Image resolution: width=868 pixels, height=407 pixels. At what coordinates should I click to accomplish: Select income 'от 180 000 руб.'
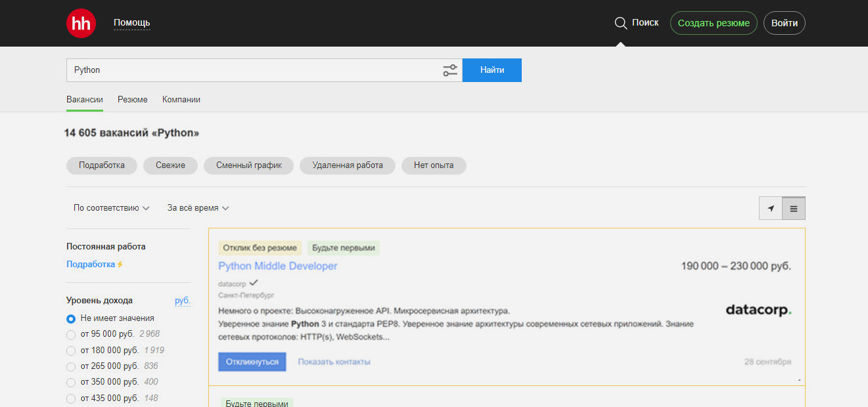[x=71, y=351]
